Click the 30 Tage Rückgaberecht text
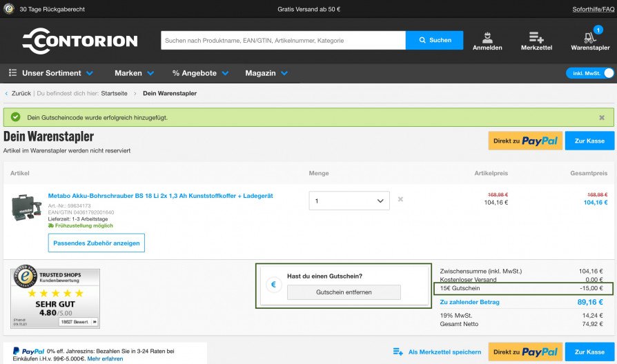Screen dimensions: 617x364 (52, 9)
